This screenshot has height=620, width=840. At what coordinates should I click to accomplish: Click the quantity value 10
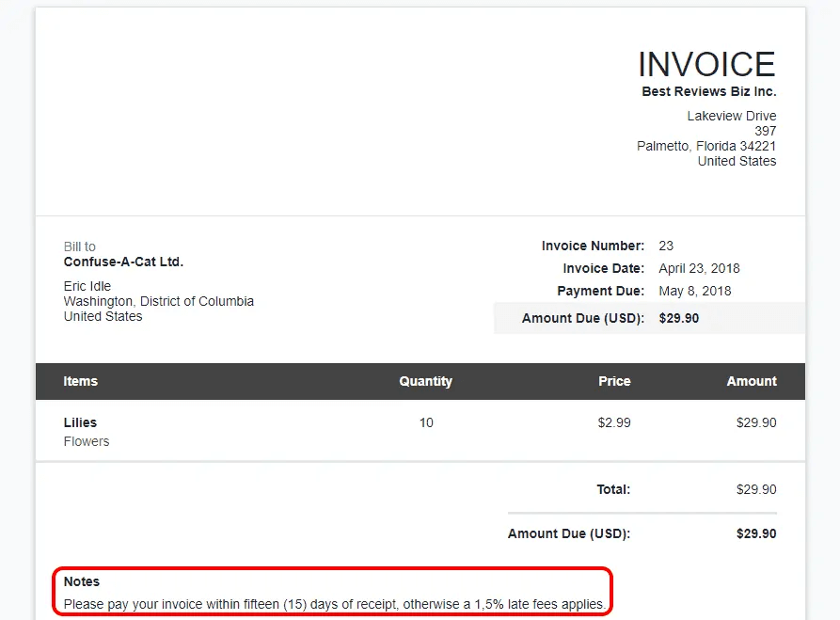coord(426,422)
